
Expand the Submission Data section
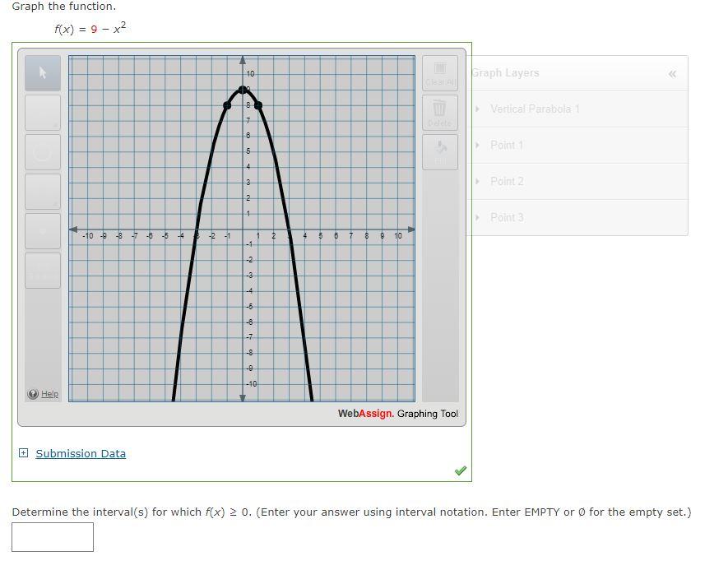[x=23, y=453]
